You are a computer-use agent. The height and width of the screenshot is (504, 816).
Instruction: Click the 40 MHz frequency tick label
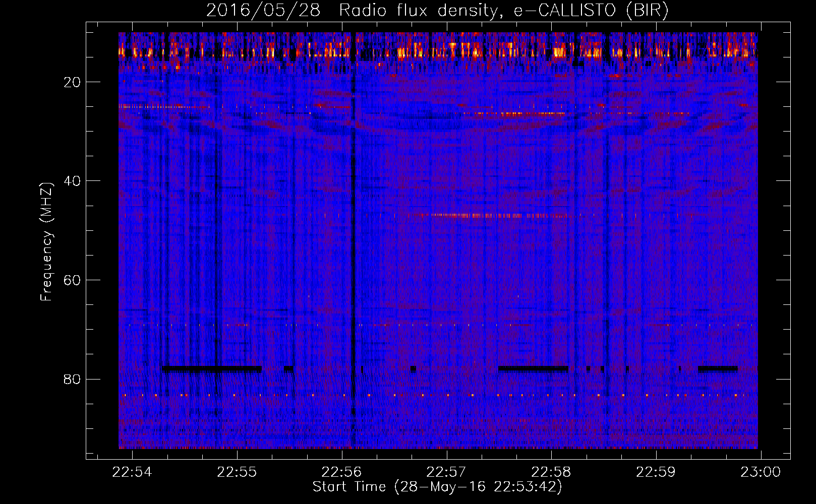[x=72, y=181]
